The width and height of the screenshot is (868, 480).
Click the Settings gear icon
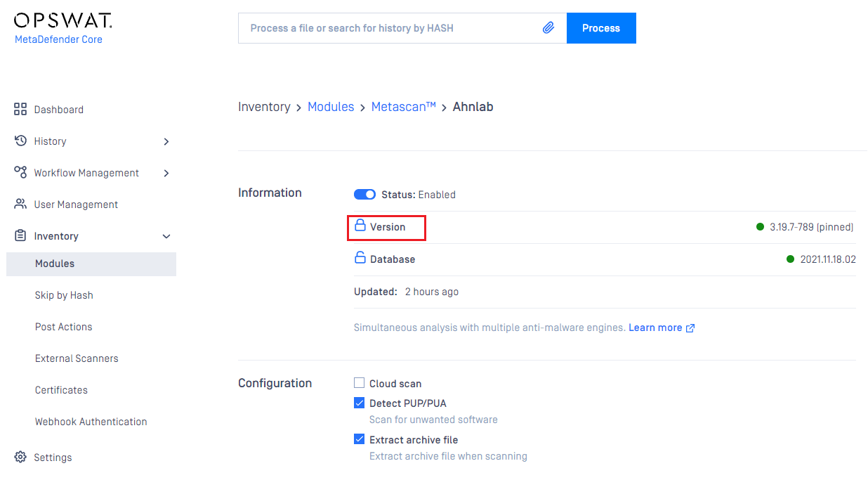20,458
